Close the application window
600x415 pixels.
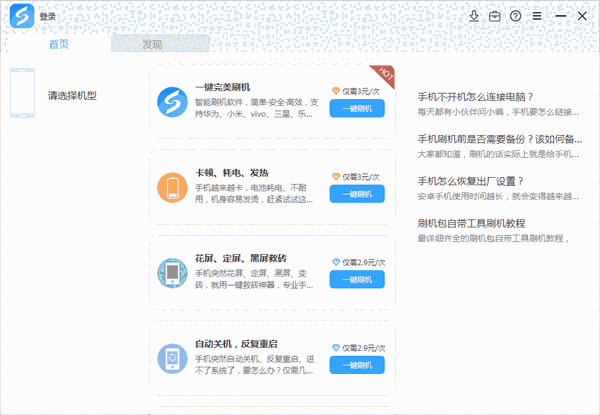click(x=582, y=16)
